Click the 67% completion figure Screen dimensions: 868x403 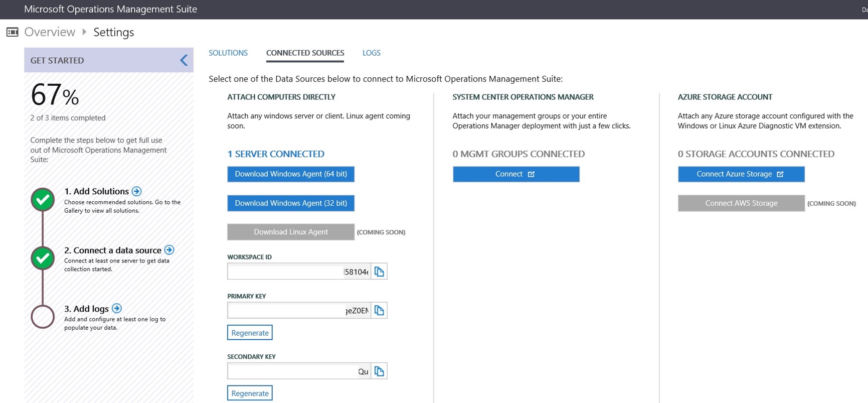pos(55,94)
